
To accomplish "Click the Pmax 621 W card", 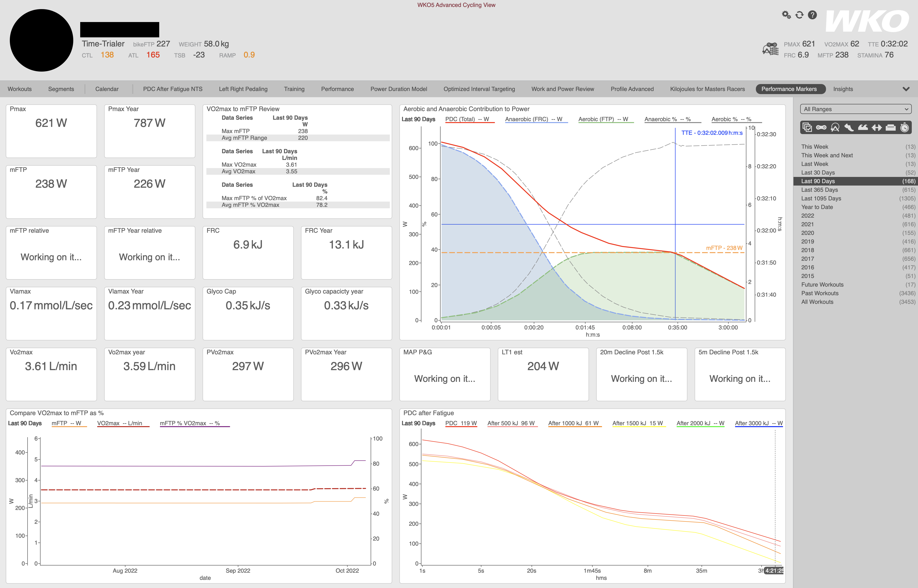I will [x=51, y=131].
